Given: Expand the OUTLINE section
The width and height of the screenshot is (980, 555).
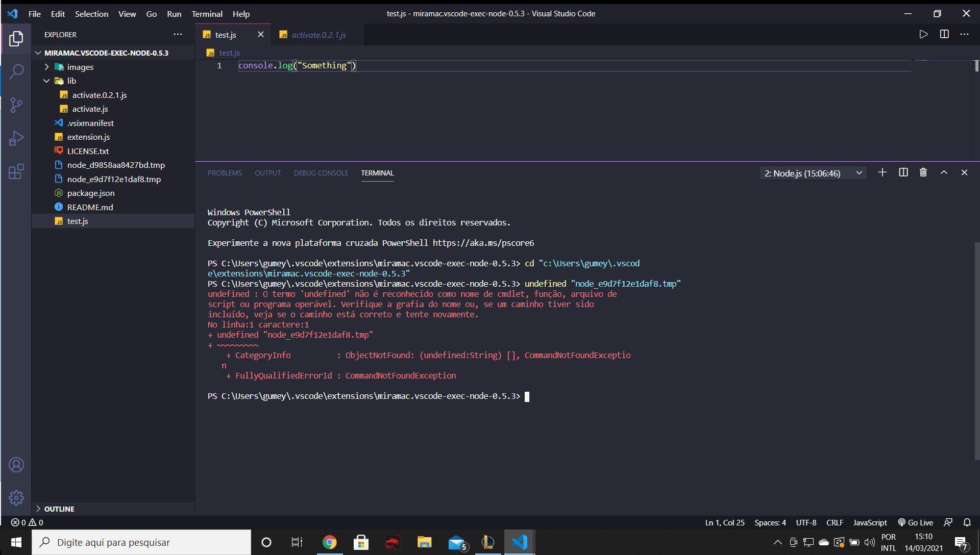Looking at the screenshot, I should (x=113, y=509).
